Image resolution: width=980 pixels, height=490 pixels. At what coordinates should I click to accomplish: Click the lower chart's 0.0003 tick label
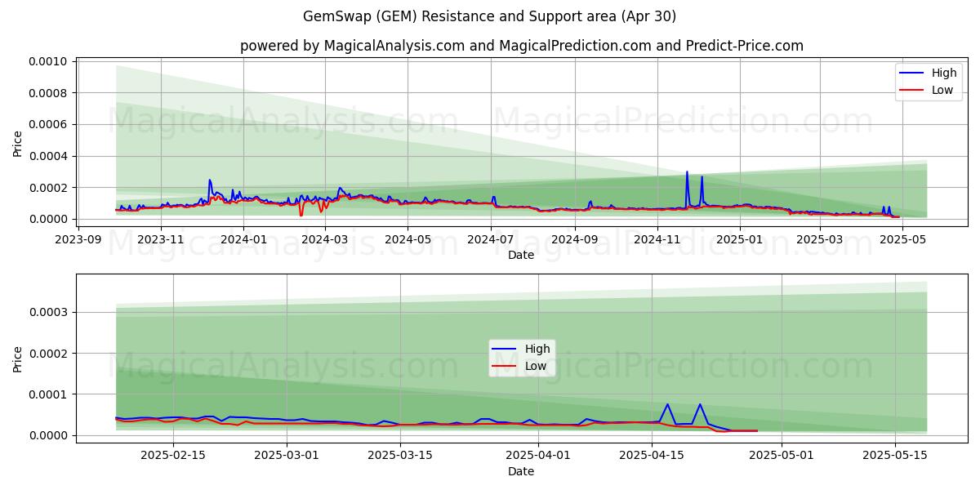pos(51,312)
